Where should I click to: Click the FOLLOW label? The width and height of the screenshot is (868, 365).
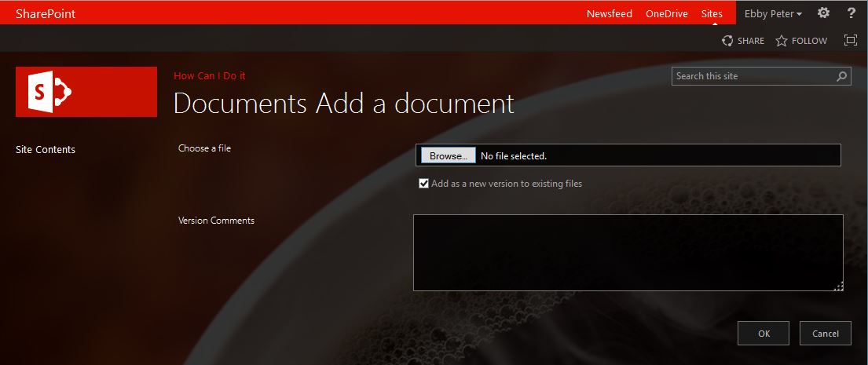[809, 41]
